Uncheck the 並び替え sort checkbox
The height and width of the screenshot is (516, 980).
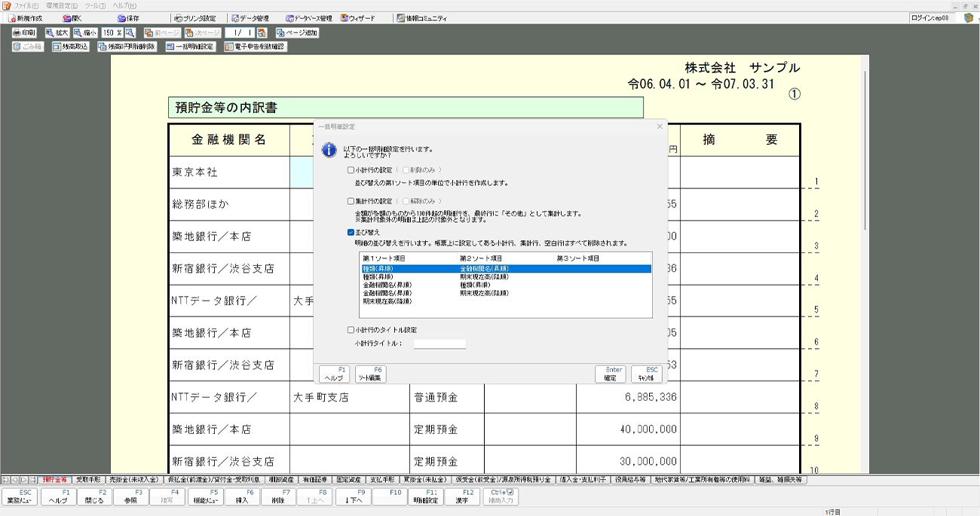[x=351, y=232]
